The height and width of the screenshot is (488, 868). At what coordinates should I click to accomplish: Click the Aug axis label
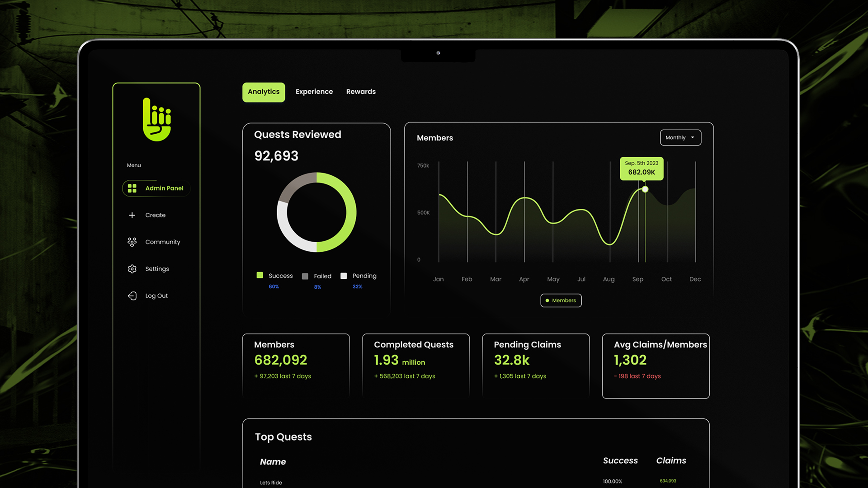tap(609, 279)
